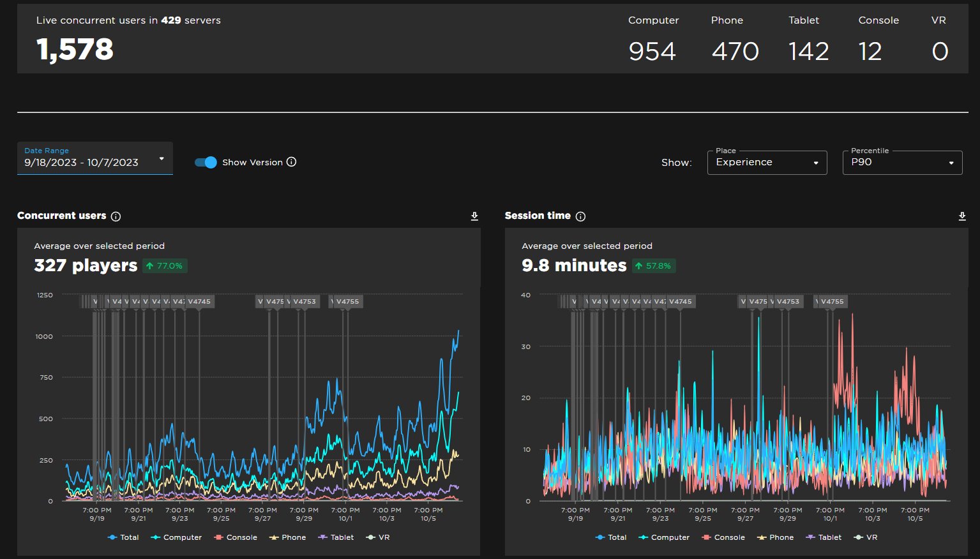Click the Phone count 470

point(735,51)
